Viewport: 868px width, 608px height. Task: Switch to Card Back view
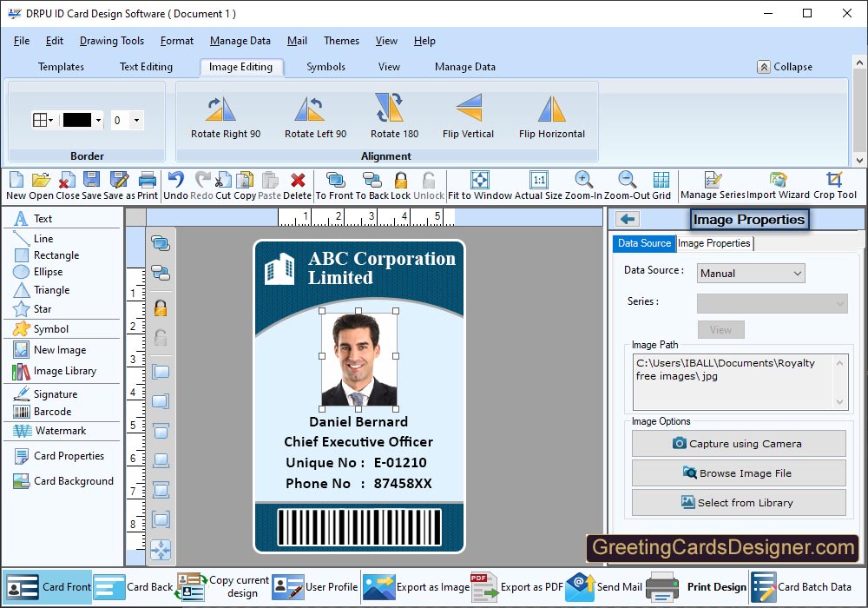[134, 587]
